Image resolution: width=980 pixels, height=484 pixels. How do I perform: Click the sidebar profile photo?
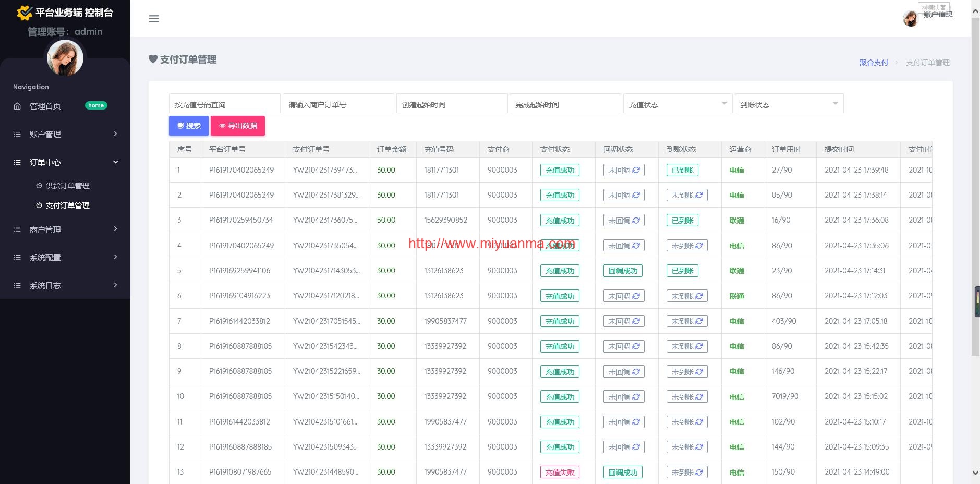(65, 58)
